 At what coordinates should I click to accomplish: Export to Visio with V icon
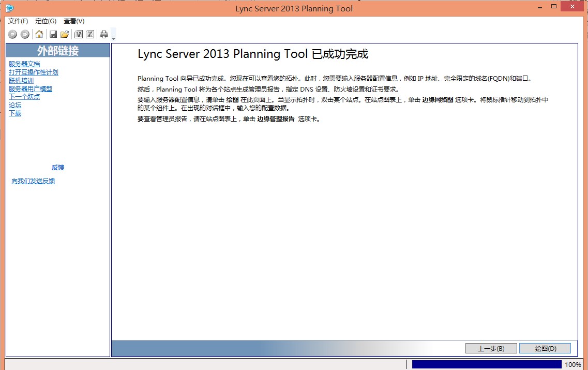click(79, 34)
